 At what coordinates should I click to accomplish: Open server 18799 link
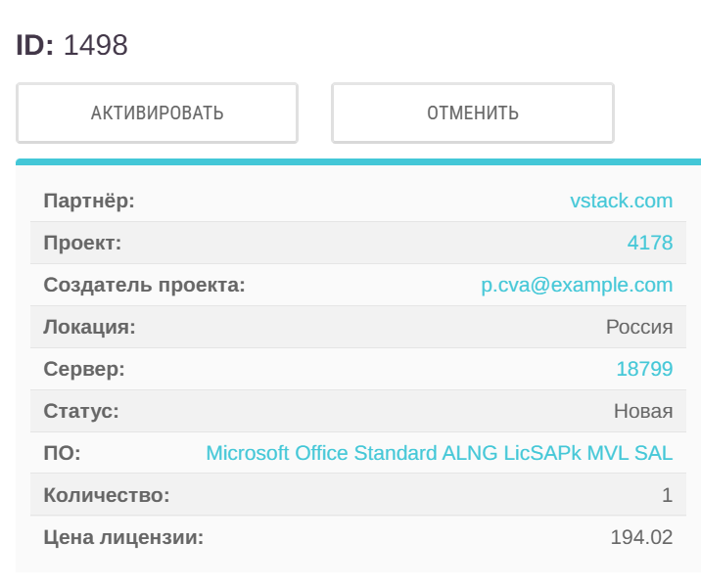click(x=644, y=369)
